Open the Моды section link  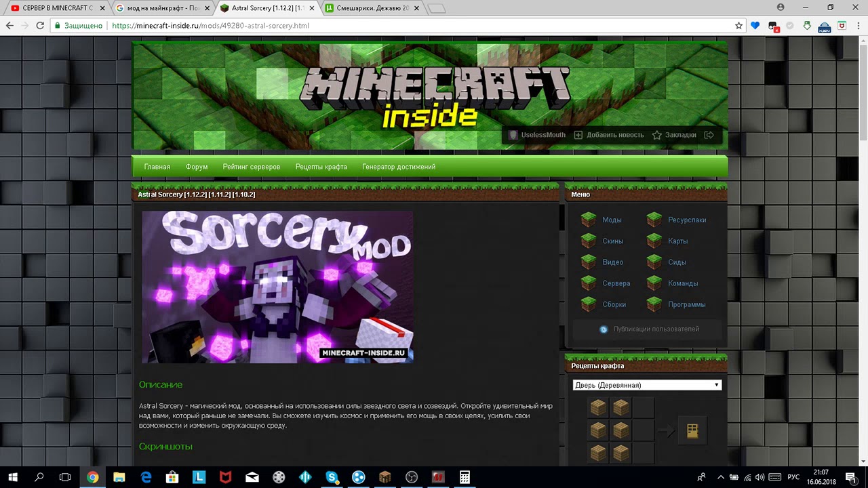click(612, 220)
